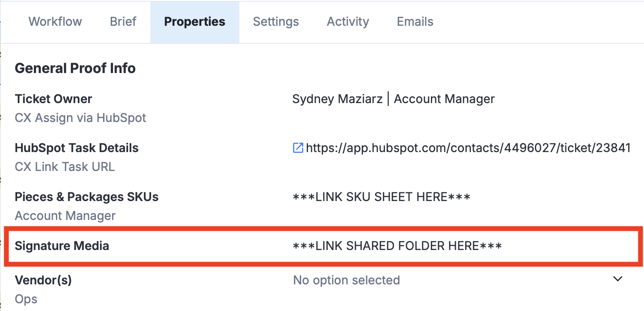Select the Ticket Owner property label
Image resolution: width=644 pixels, height=311 pixels.
53,99
